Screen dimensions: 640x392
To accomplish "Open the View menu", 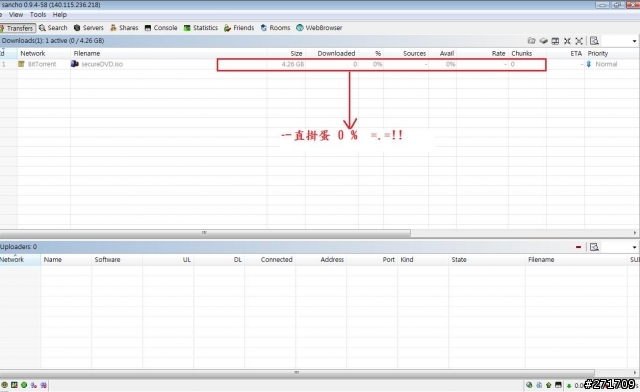I will pos(16,15).
